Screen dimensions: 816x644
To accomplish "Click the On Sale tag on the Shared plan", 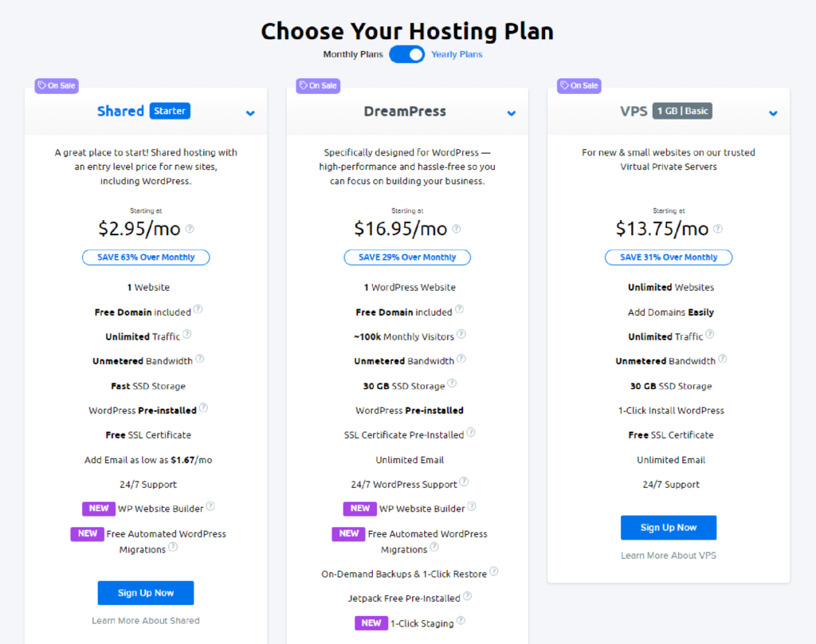I will [x=56, y=85].
